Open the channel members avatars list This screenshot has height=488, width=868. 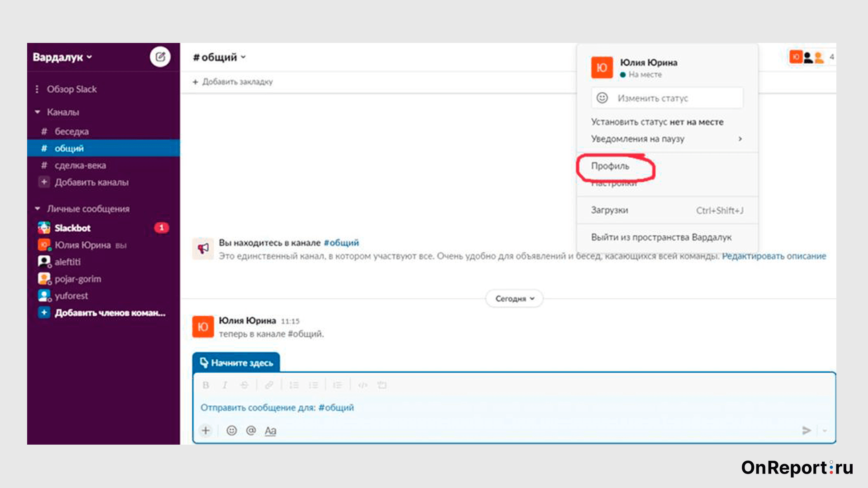(812, 57)
